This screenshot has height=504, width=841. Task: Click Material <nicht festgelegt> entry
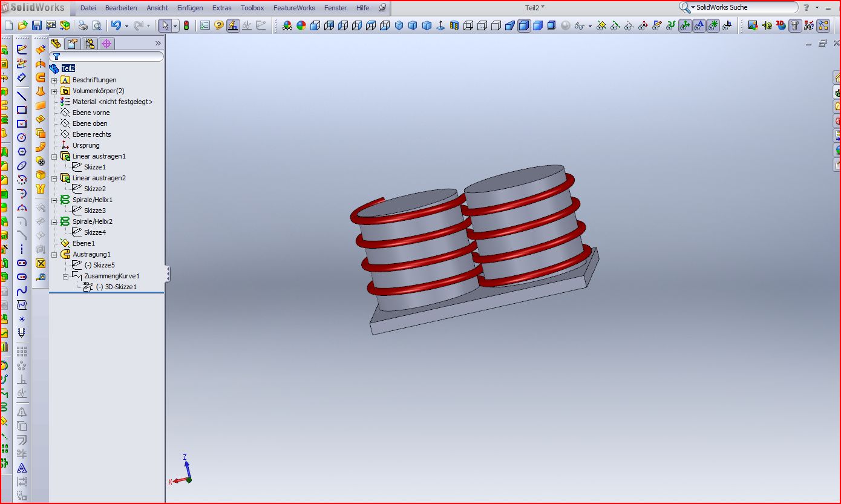[112, 102]
